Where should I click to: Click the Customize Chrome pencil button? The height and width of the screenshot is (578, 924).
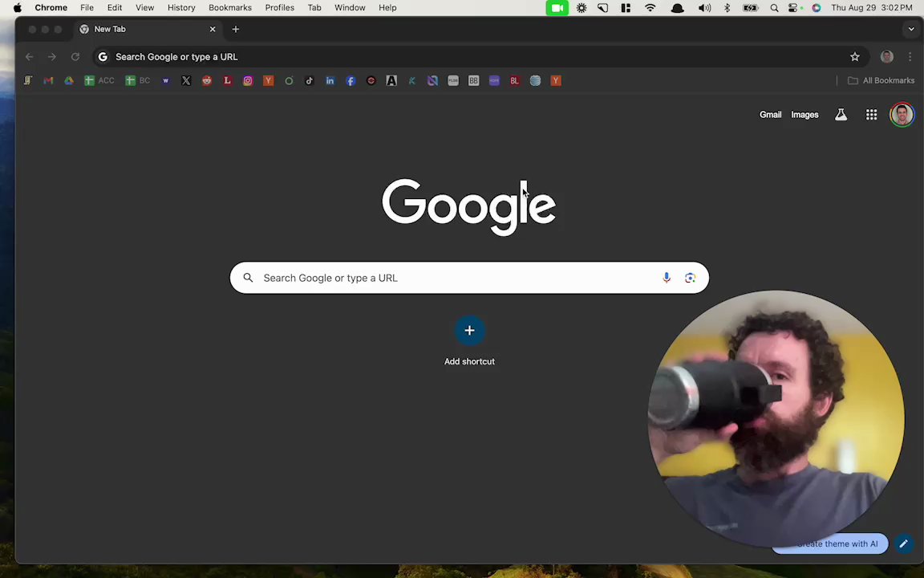pos(903,543)
